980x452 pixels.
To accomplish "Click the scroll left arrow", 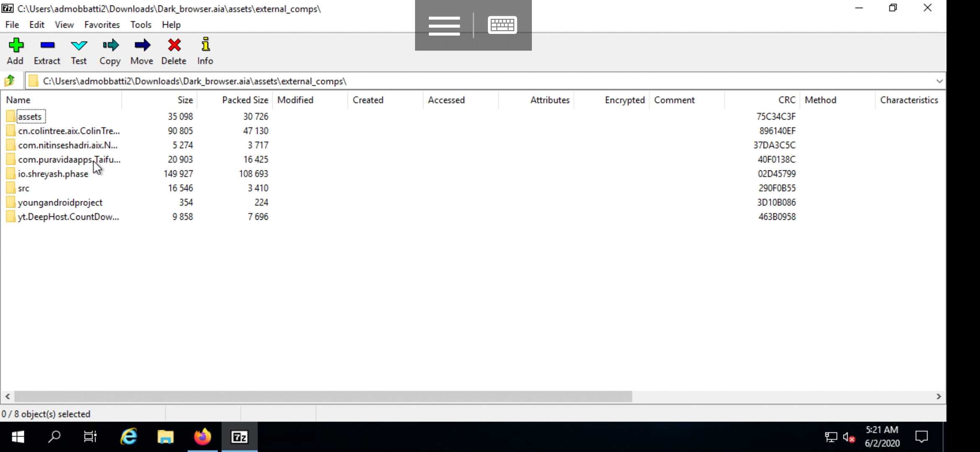I will point(8,396).
